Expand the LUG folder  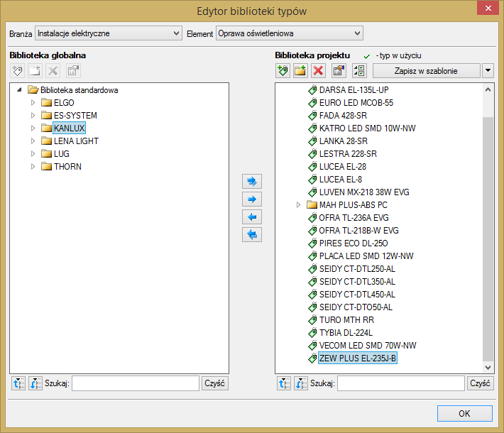coord(33,153)
